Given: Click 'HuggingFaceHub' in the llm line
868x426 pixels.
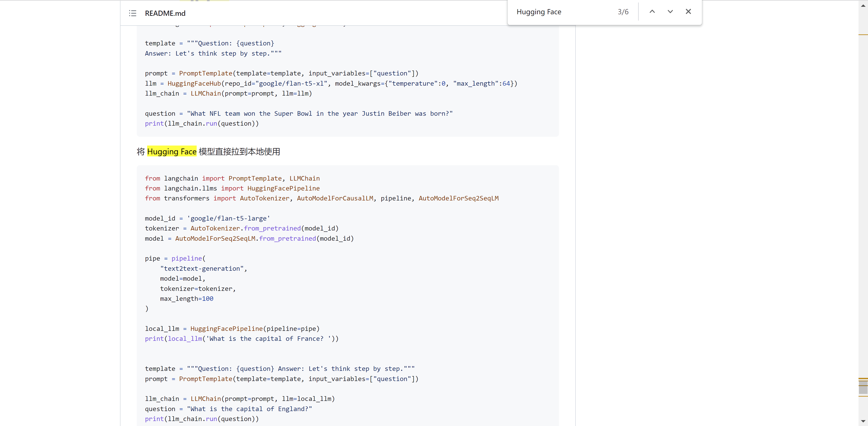Looking at the screenshot, I should click(x=194, y=84).
